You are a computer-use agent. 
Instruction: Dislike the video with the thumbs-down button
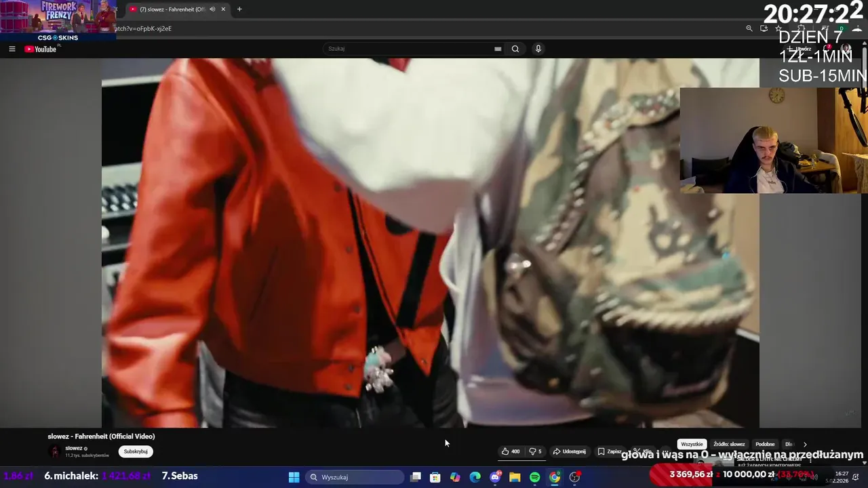(x=535, y=451)
